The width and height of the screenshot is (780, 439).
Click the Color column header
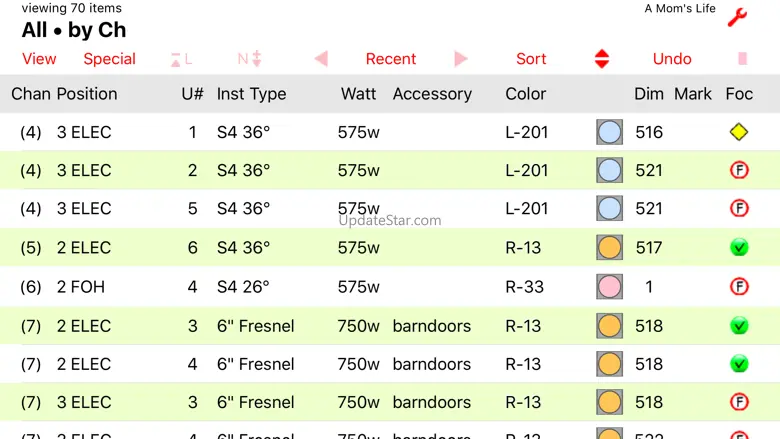[x=525, y=94]
